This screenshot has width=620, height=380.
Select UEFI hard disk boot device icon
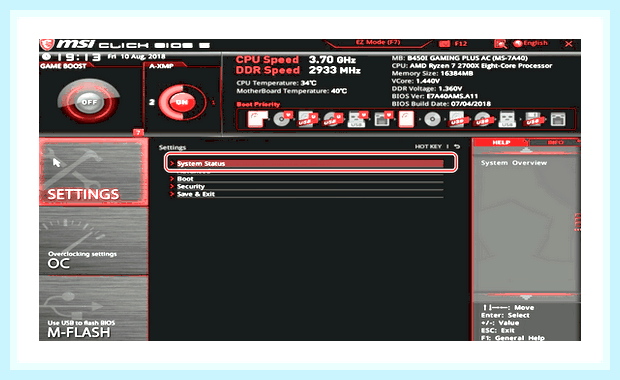click(257, 119)
